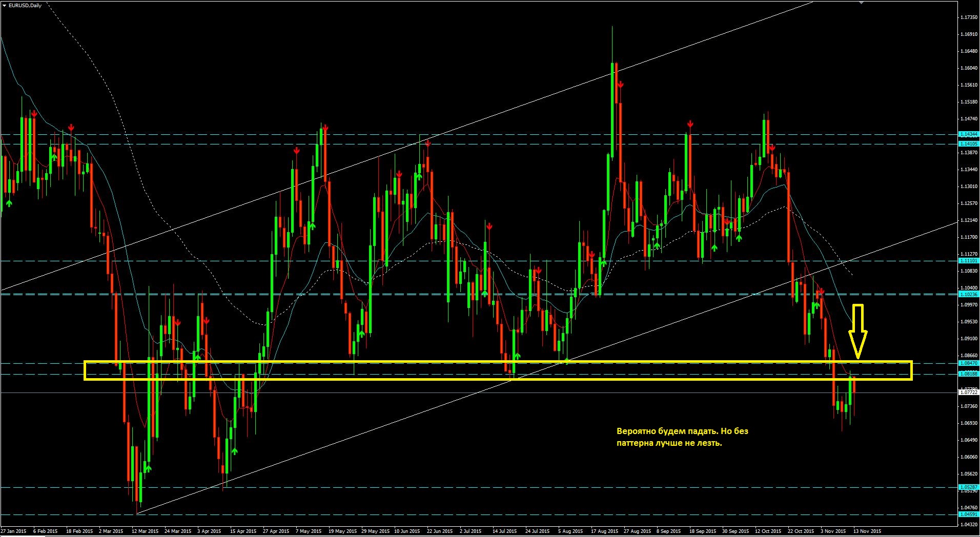Click the 1.09970 price scale value

(x=968, y=305)
